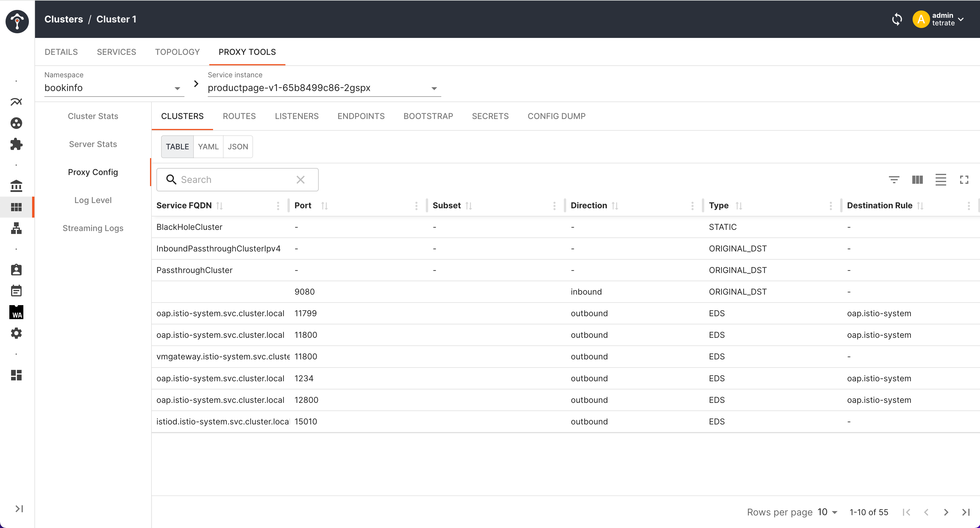Image resolution: width=980 pixels, height=528 pixels.
Task: Select the LISTENERS tab
Action: tap(297, 116)
